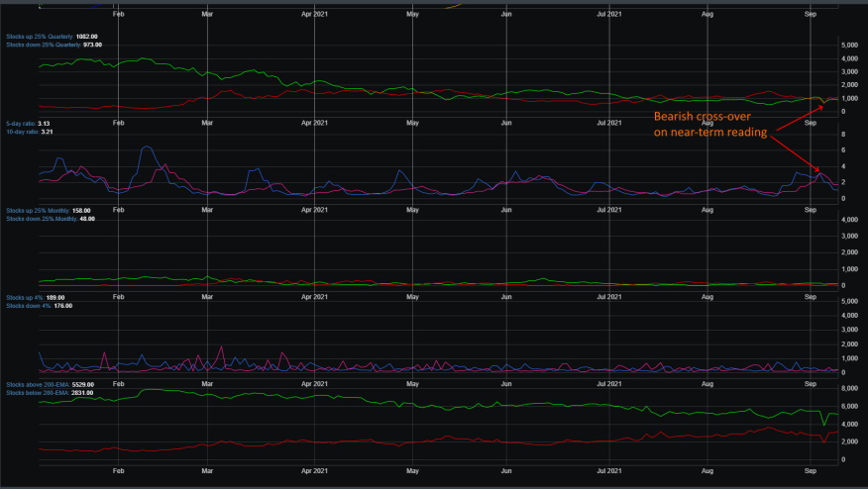Select the Stocks above 200-EMA legend label

pos(50,384)
